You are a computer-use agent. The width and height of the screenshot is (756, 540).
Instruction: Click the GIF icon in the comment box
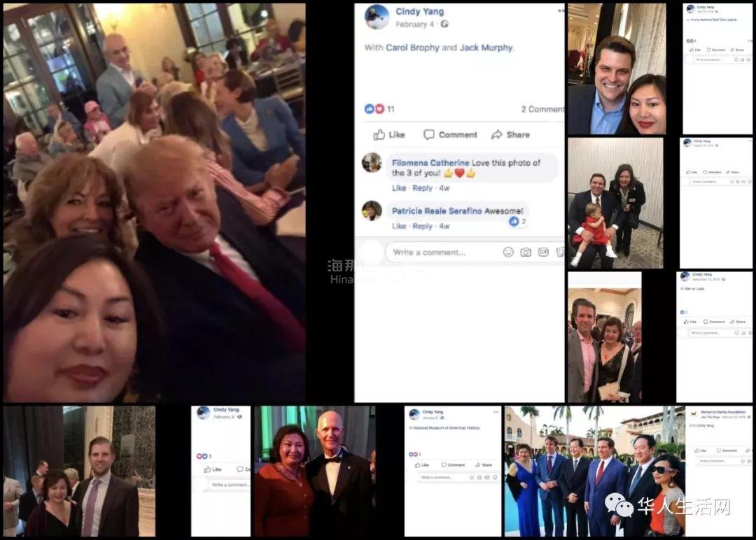click(x=543, y=252)
